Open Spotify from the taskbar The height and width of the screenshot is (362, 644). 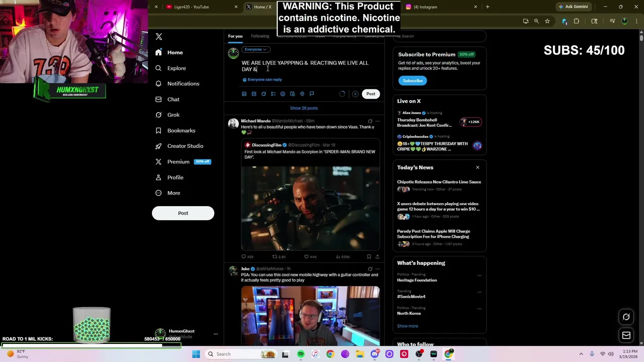pyautogui.click(x=300, y=354)
